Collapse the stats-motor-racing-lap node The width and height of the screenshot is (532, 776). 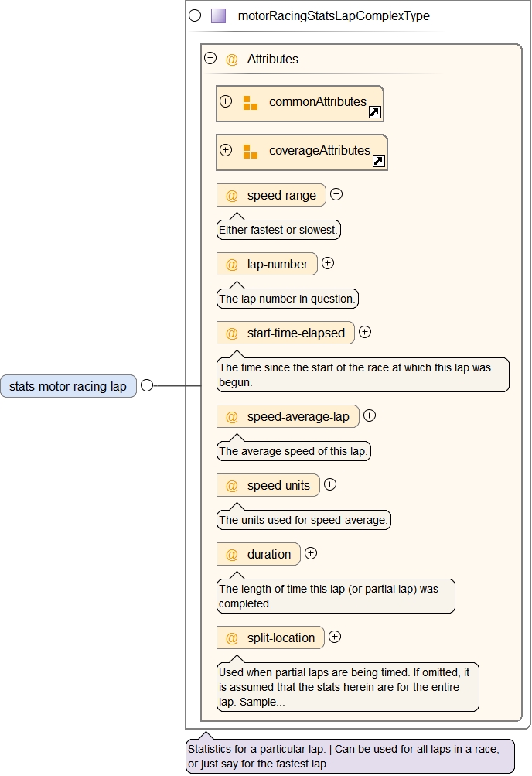(147, 385)
